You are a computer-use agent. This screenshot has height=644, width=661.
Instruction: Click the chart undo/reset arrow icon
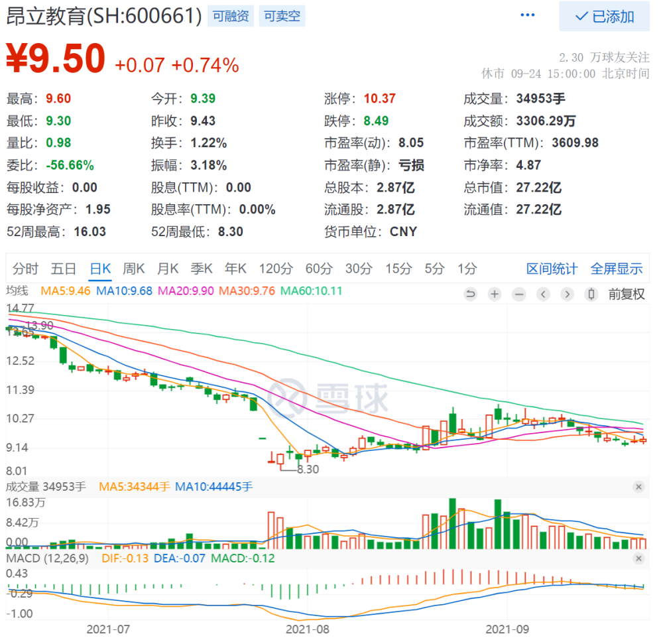470,294
